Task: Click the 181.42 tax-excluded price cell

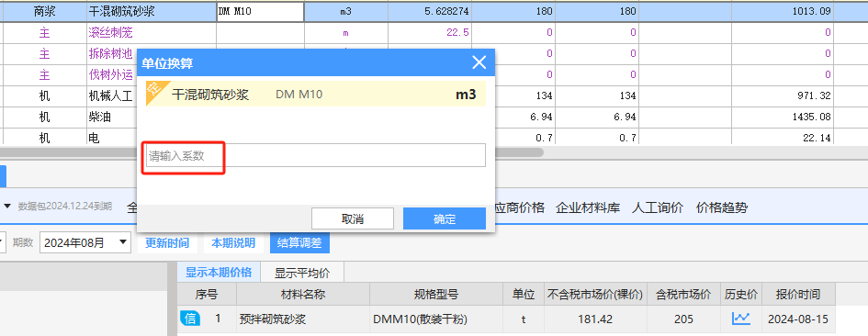Action: coord(595,319)
